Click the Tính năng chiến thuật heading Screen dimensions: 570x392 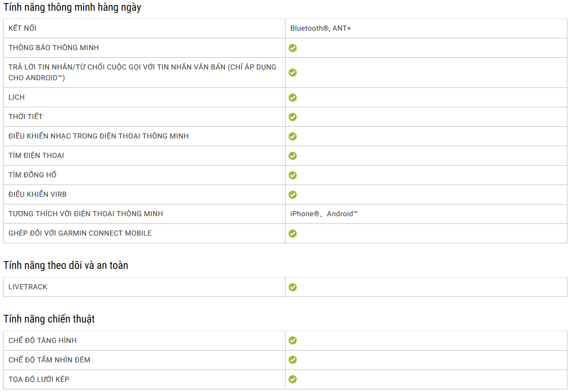pyautogui.click(x=49, y=319)
